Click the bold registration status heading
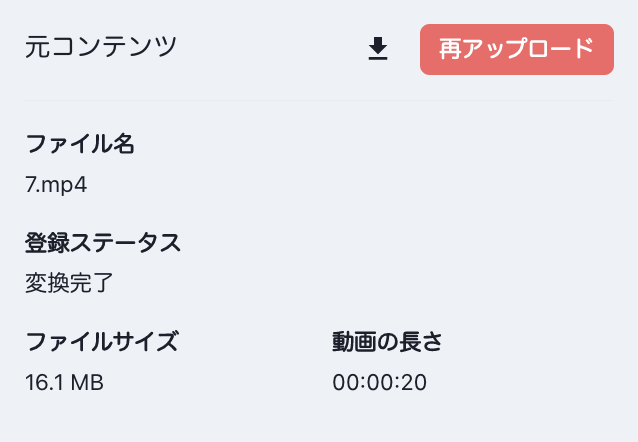 click(x=102, y=243)
